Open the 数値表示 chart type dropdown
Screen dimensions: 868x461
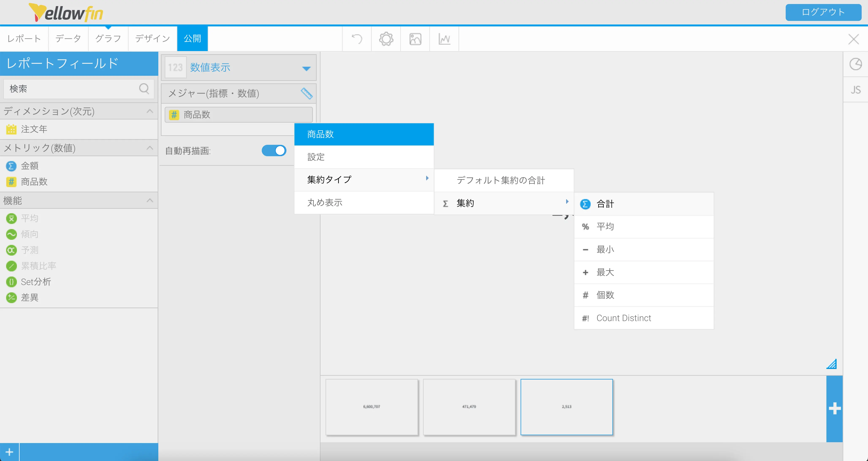click(306, 68)
